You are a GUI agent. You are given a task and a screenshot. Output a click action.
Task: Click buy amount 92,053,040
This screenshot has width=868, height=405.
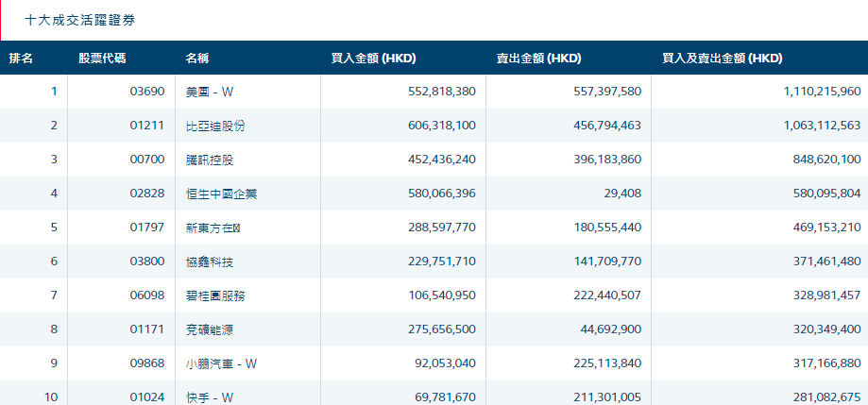pyautogui.click(x=445, y=363)
